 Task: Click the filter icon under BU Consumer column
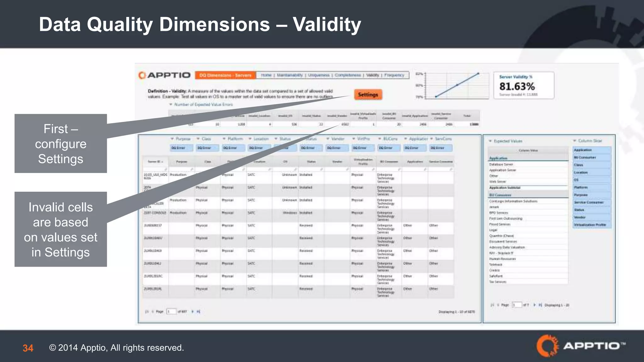(399, 169)
